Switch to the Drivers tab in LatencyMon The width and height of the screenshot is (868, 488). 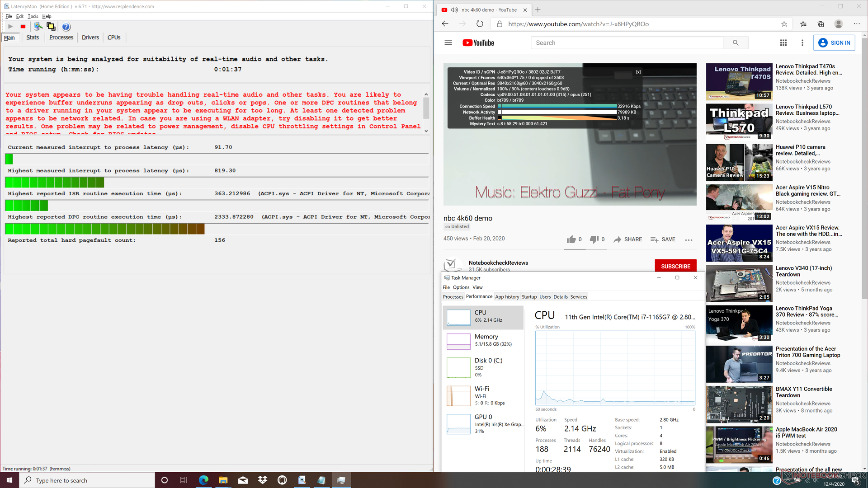coord(90,38)
